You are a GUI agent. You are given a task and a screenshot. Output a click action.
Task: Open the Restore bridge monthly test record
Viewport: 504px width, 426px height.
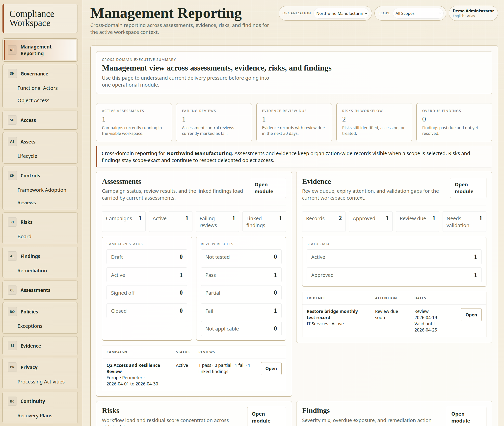click(471, 315)
